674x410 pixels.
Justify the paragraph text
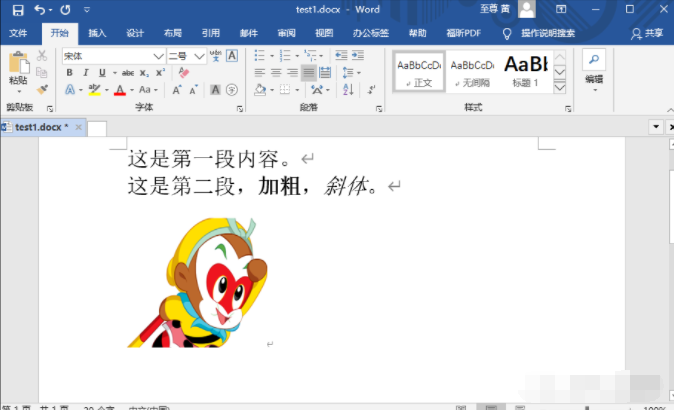pos(309,73)
